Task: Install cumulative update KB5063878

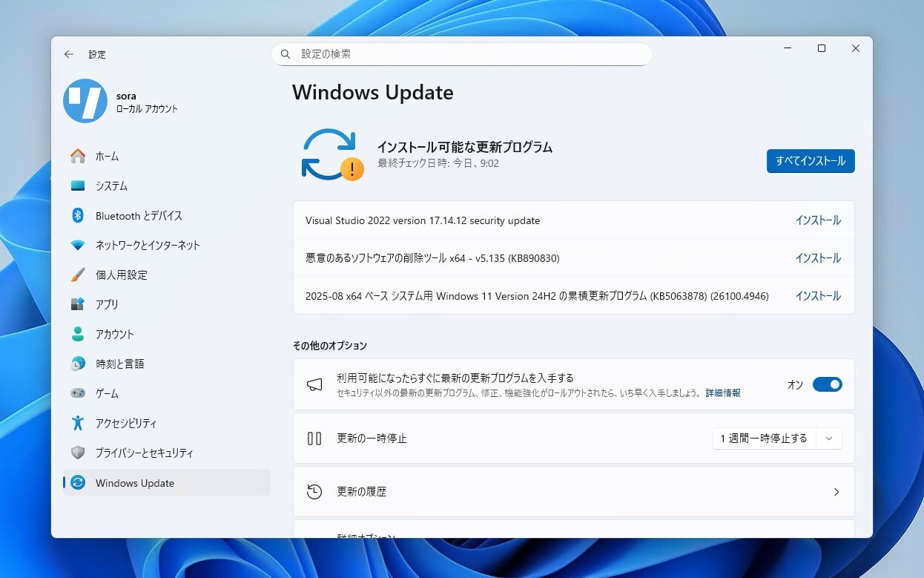Action: pyautogui.click(x=818, y=296)
